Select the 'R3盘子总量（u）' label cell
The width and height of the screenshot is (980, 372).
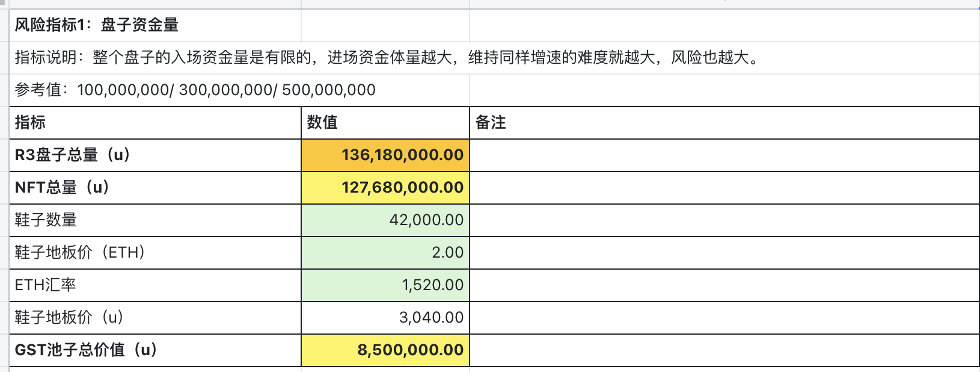(x=155, y=155)
